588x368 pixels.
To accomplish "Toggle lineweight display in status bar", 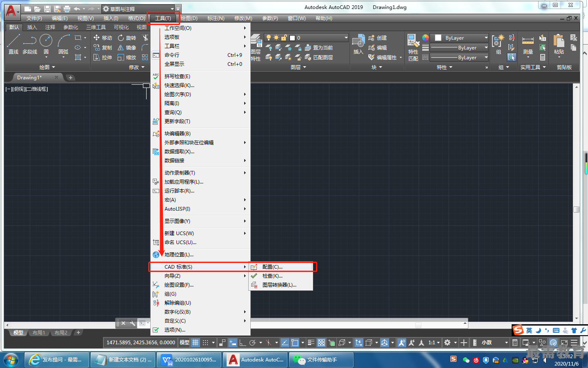I will (x=311, y=343).
